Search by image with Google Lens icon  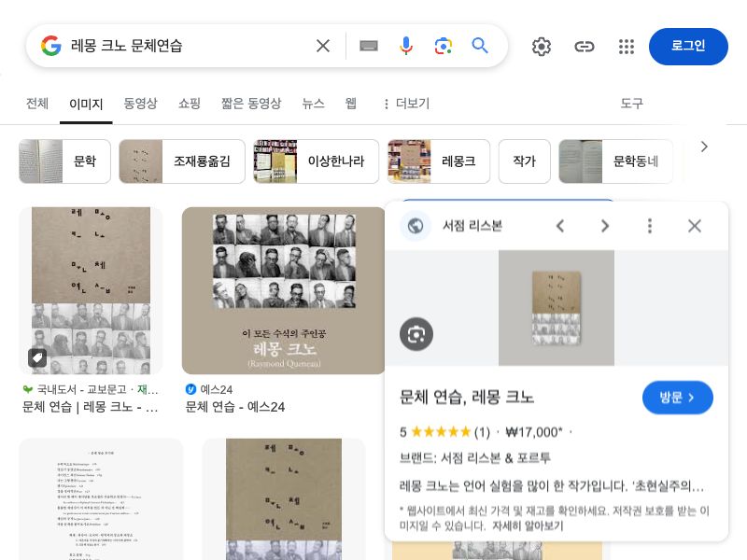443,46
